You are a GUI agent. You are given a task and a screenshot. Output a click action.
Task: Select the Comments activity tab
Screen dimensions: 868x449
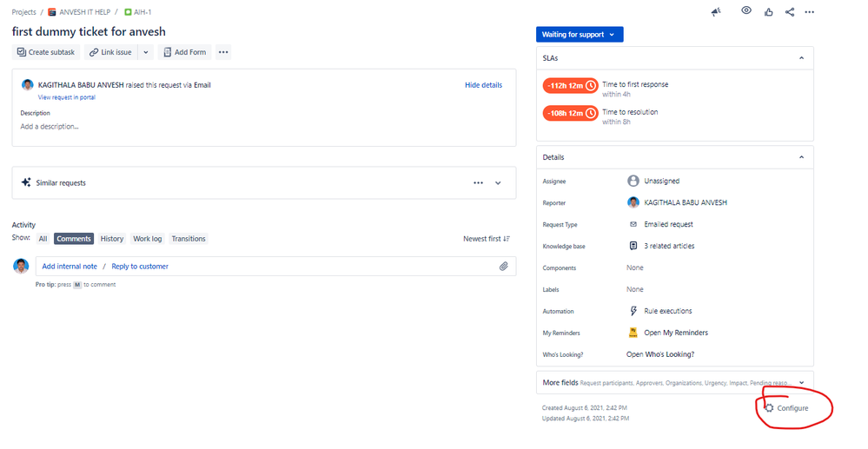point(74,239)
